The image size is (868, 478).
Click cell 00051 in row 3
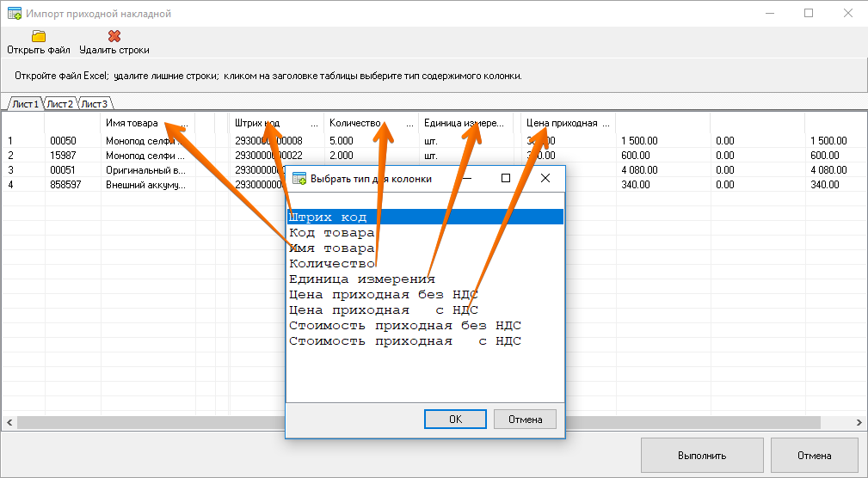click(x=72, y=170)
